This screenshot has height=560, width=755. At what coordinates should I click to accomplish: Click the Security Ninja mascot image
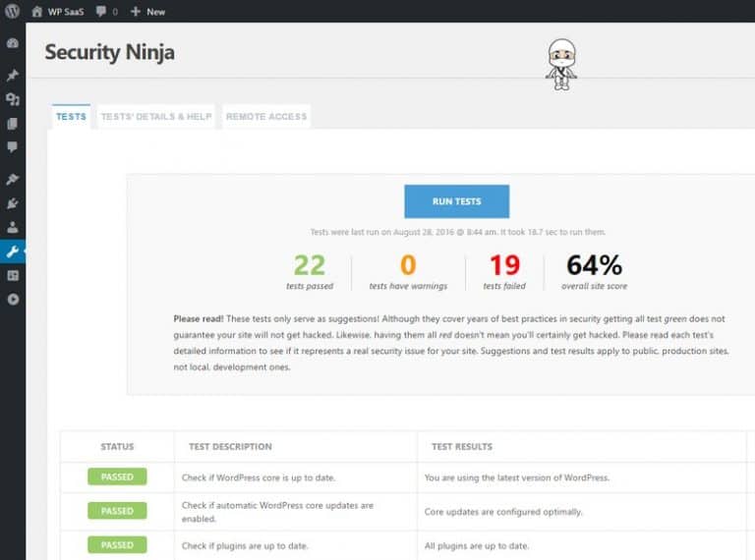click(560, 65)
